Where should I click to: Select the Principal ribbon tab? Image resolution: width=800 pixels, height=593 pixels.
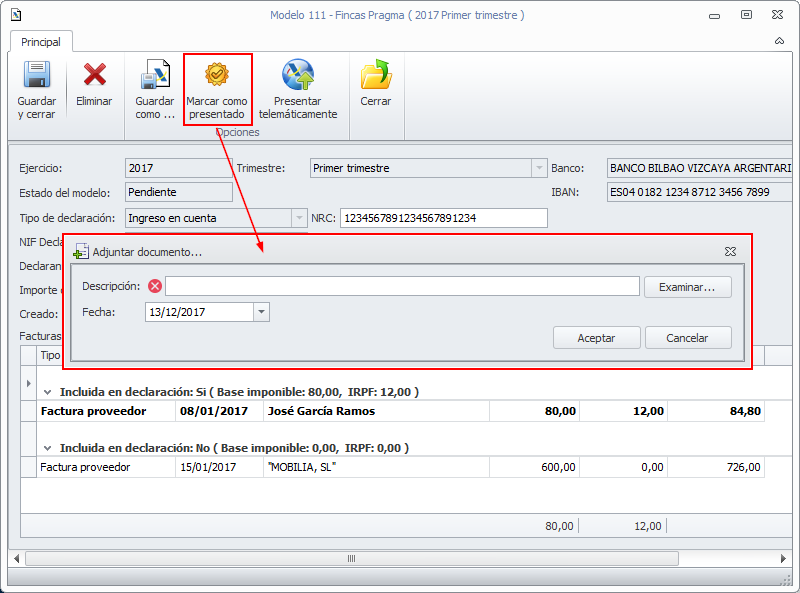[x=41, y=42]
